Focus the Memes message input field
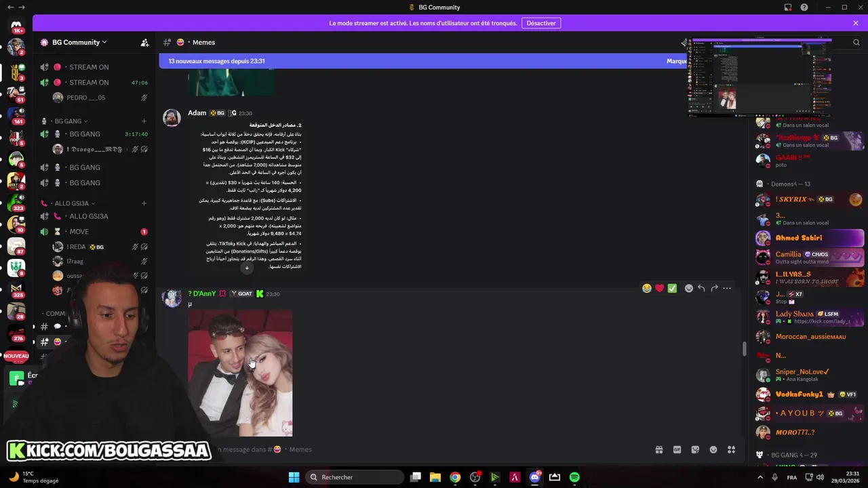Viewport: 868px width, 488px height. coord(420,449)
